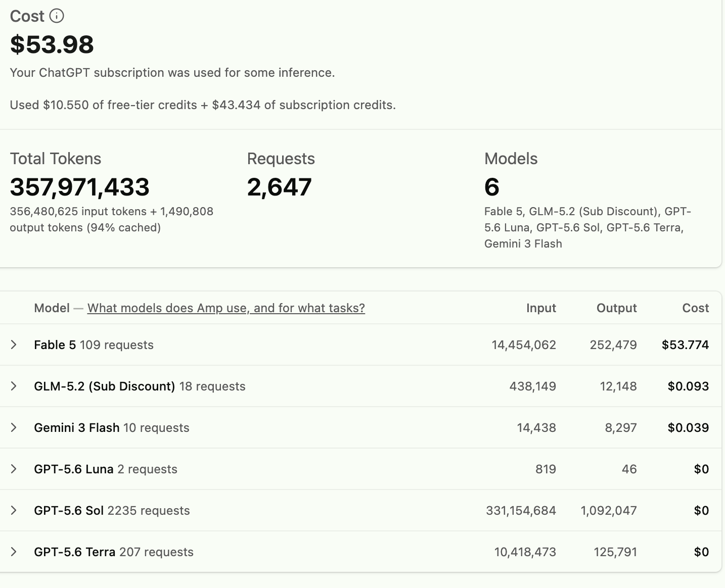Click the $53.774 cost for Fable 5
The width and height of the screenshot is (725, 588).
pos(686,345)
